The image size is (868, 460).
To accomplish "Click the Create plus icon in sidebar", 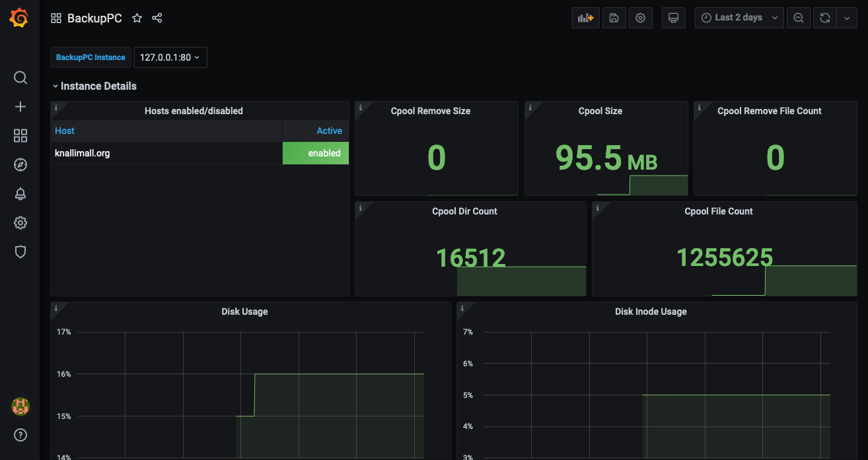I will pyautogui.click(x=20, y=107).
